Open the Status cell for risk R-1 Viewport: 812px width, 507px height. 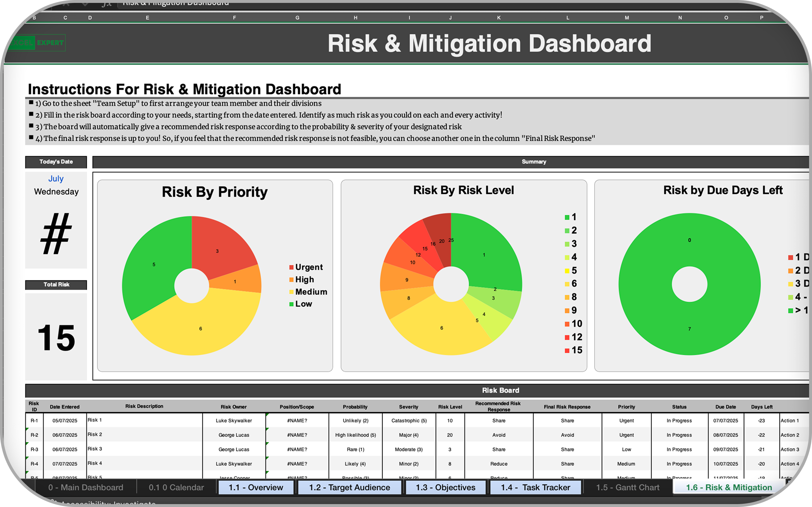[679, 421]
